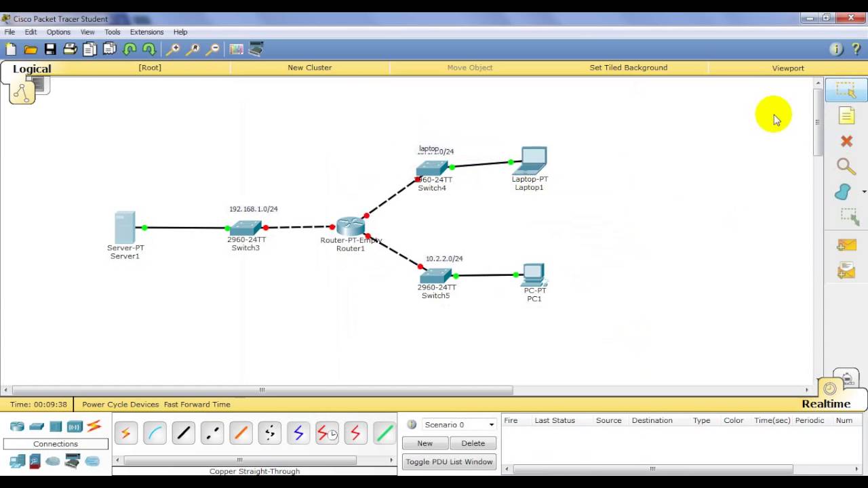Choose the Switches device category

point(37,426)
